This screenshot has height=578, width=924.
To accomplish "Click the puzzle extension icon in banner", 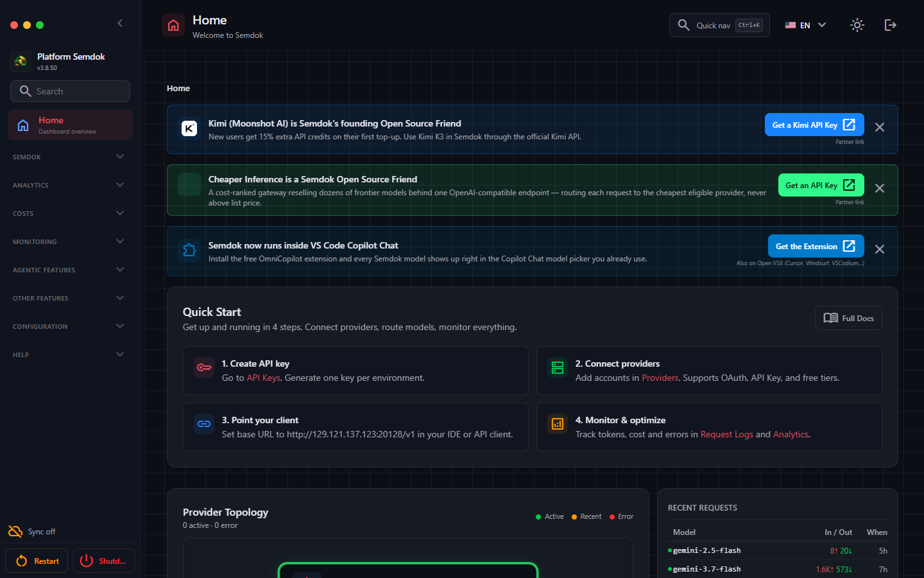I will [x=189, y=250].
